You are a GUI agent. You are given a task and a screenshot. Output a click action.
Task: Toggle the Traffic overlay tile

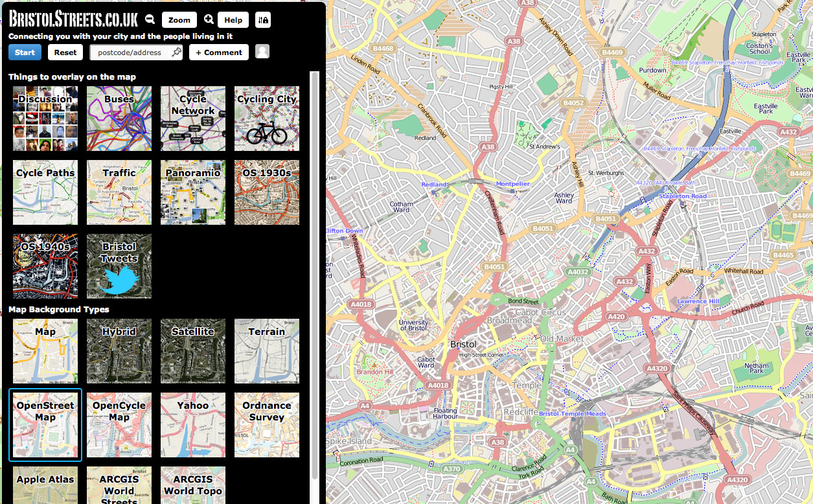coord(119,192)
